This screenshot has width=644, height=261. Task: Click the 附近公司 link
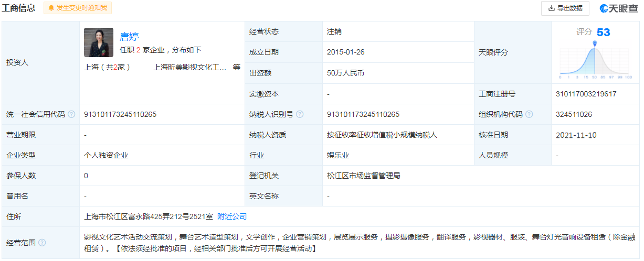click(232, 216)
